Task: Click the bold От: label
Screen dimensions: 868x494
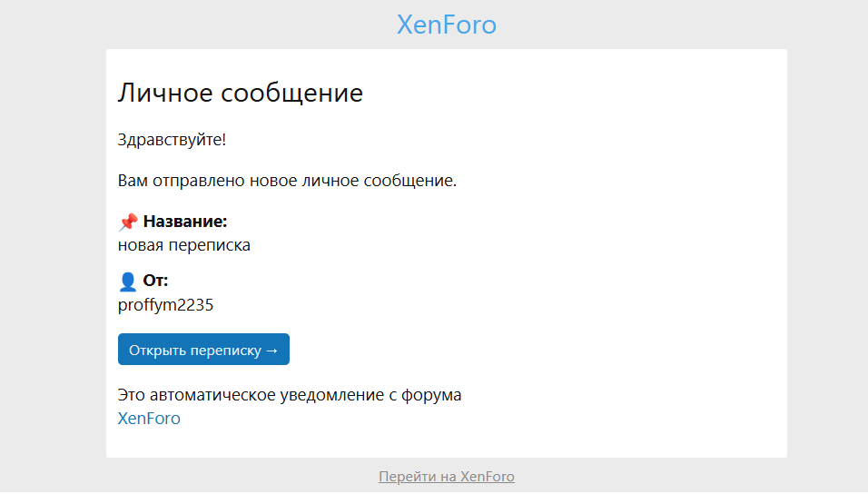Action: tap(156, 281)
